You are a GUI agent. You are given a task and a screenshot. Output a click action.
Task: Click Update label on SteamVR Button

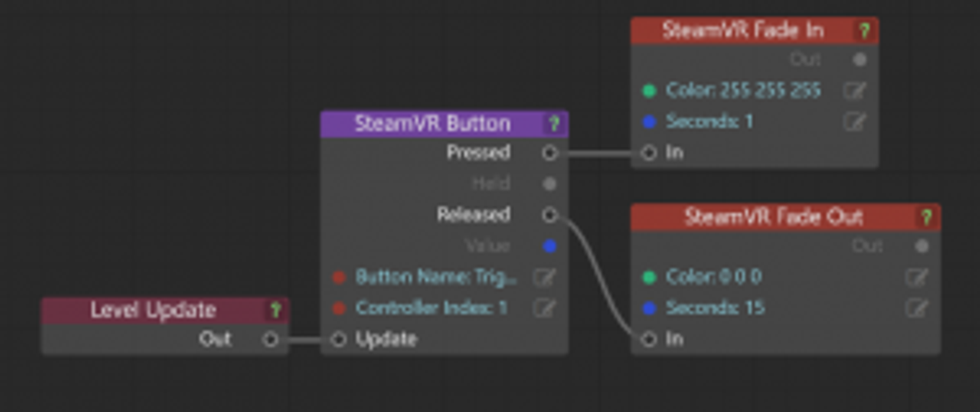pos(386,340)
